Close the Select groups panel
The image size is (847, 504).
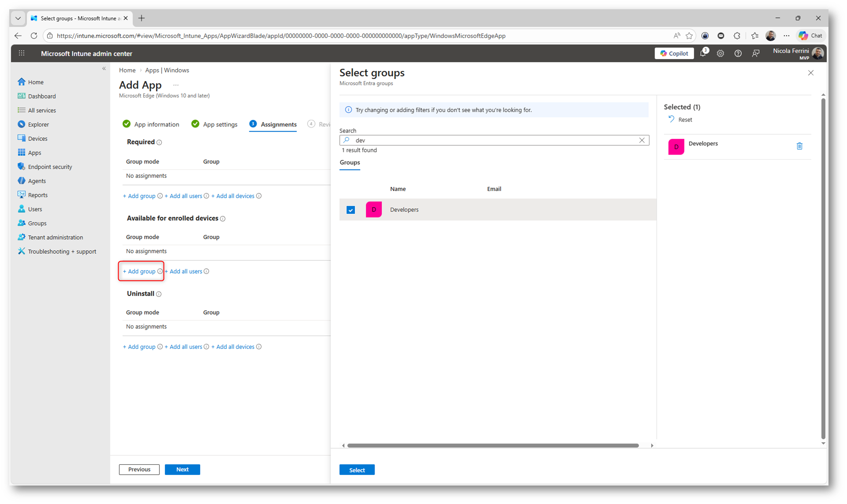pos(810,73)
